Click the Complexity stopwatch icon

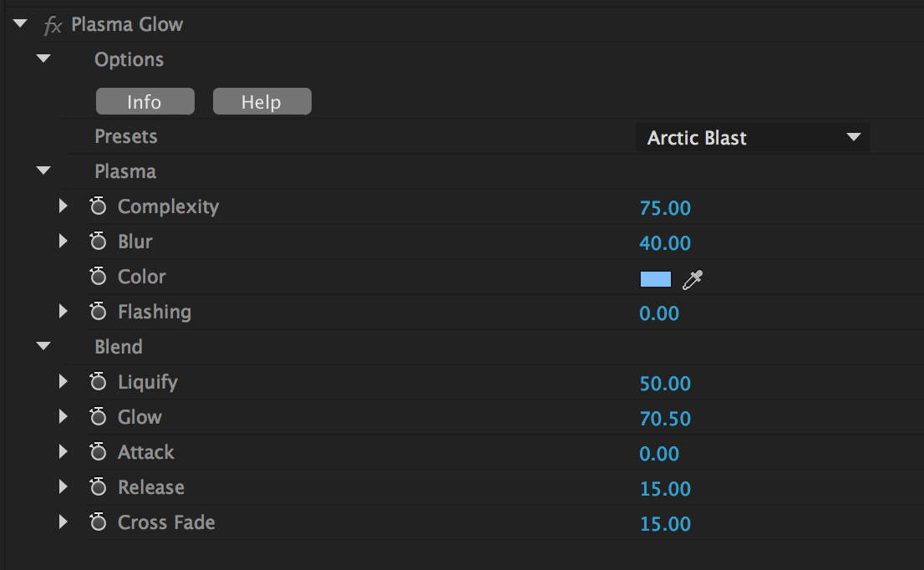point(99,206)
